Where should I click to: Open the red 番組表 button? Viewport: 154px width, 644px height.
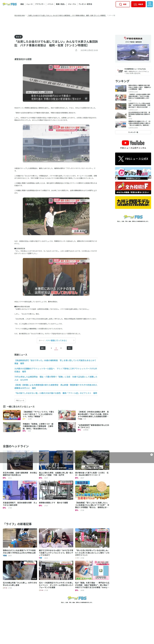(138, 4)
